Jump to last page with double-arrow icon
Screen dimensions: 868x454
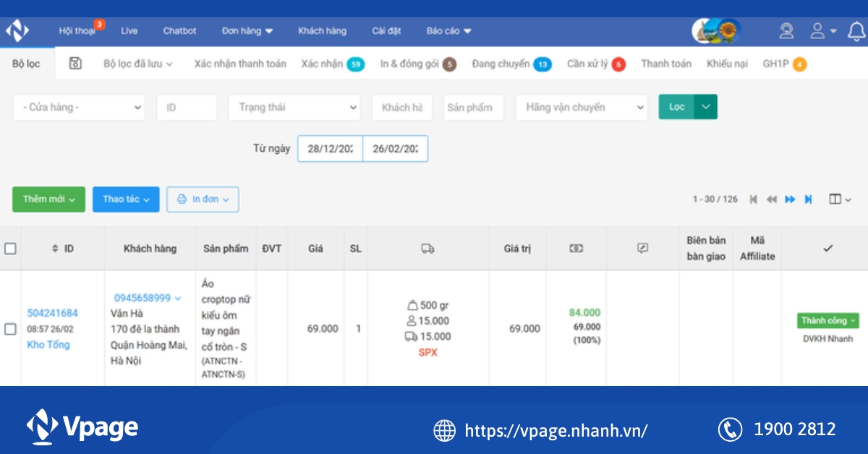pyautogui.click(x=808, y=200)
